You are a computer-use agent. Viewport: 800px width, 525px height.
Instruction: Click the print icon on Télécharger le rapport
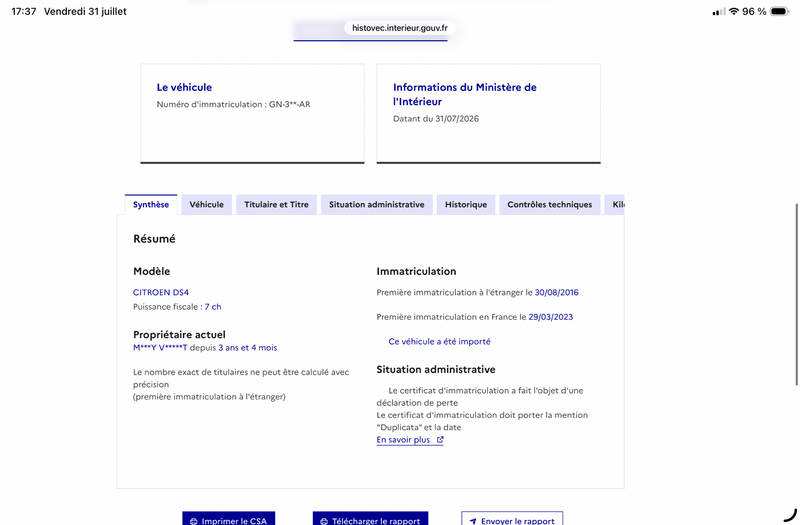(x=324, y=521)
